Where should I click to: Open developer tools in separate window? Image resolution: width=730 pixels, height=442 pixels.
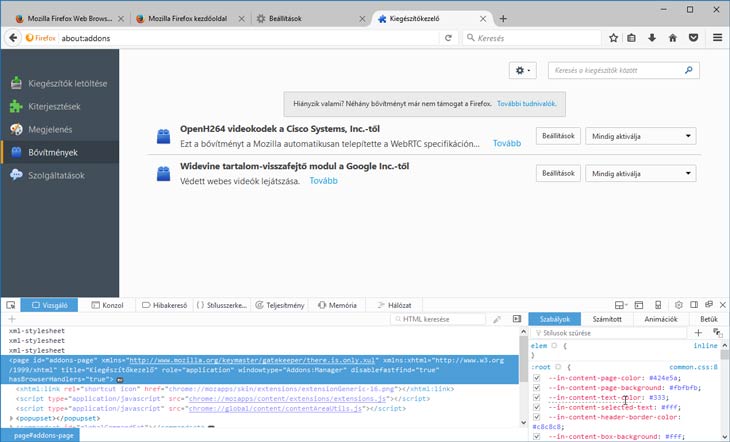(x=709, y=305)
